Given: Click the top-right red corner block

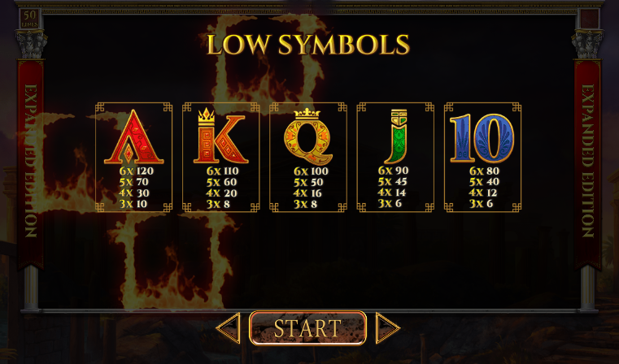Looking at the screenshot, I should 589,19.
